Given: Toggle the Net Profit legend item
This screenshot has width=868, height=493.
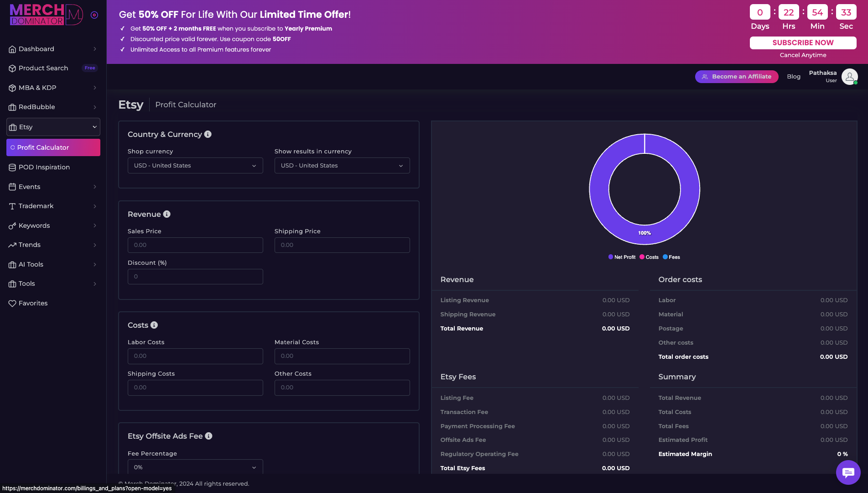Looking at the screenshot, I should click(622, 257).
